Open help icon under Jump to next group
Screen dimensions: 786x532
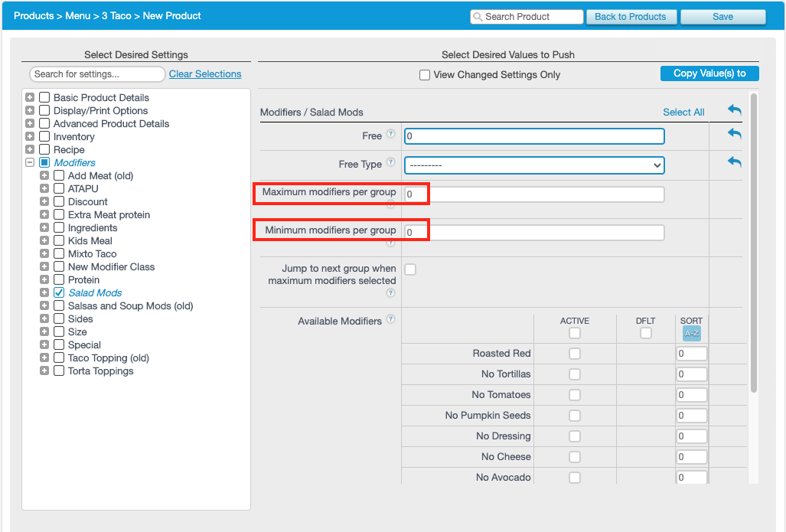point(390,293)
